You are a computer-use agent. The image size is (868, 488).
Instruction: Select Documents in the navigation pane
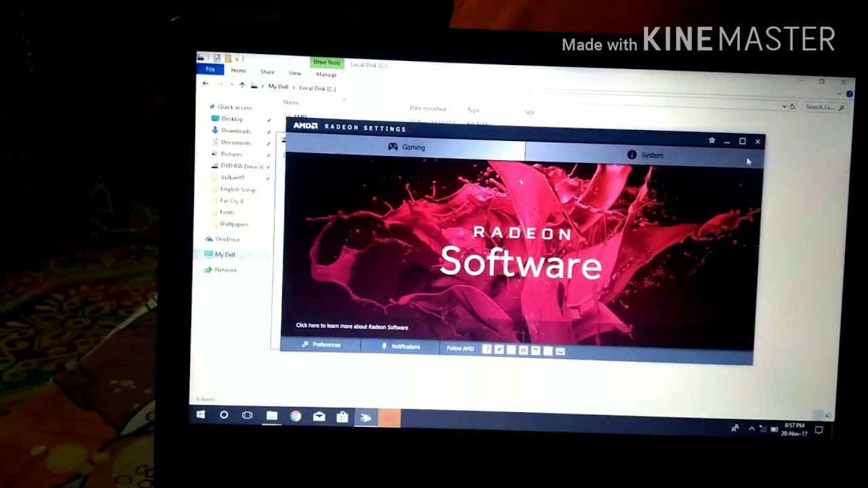coord(232,142)
